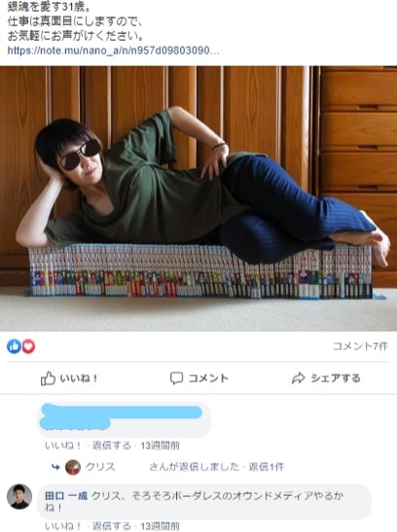Click the いいね！ thumbs-up button icon
397x532 pixels.
coord(48,378)
